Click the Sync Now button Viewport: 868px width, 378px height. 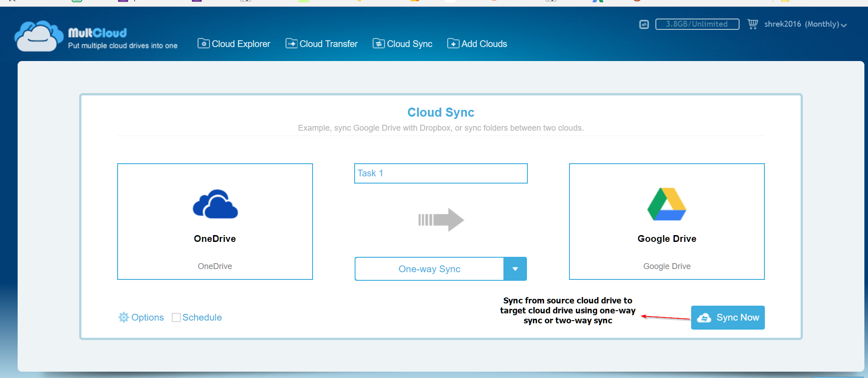coord(728,317)
